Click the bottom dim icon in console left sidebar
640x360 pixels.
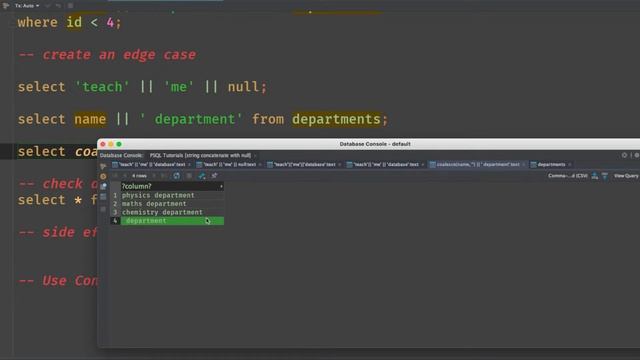(103, 209)
